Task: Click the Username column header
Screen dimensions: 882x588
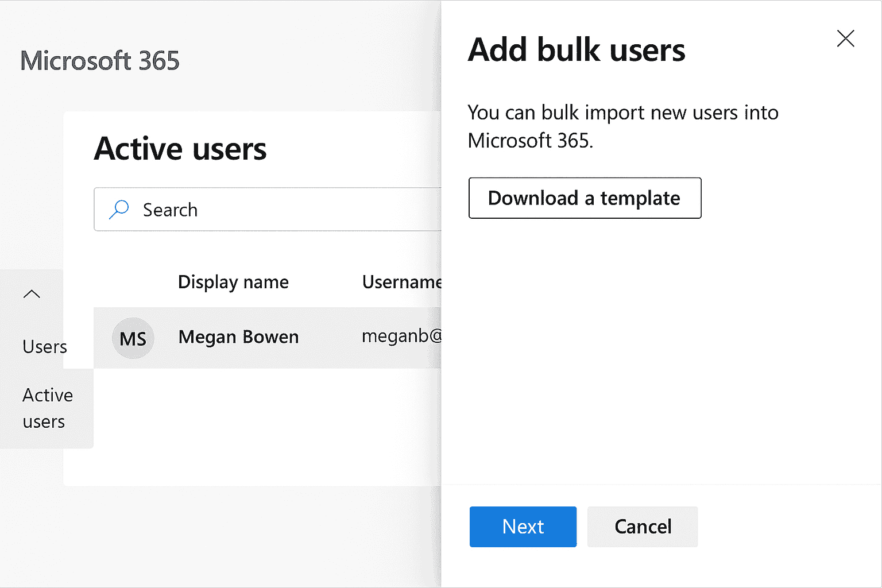Action: pyautogui.click(x=401, y=282)
